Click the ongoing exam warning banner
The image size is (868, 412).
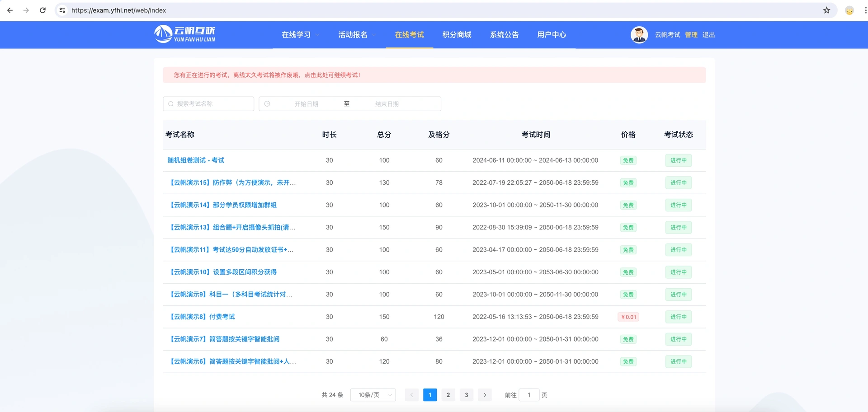(434, 75)
